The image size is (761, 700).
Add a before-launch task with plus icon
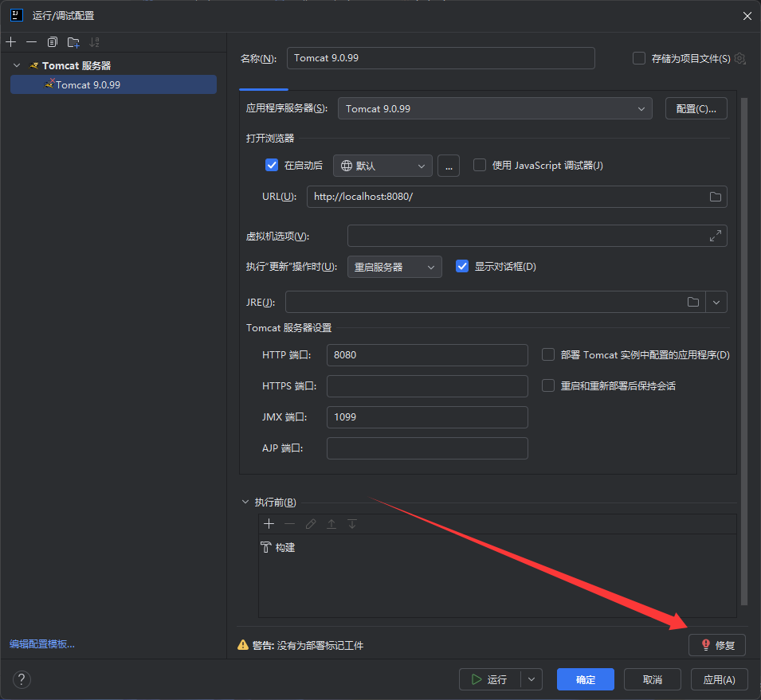269,524
